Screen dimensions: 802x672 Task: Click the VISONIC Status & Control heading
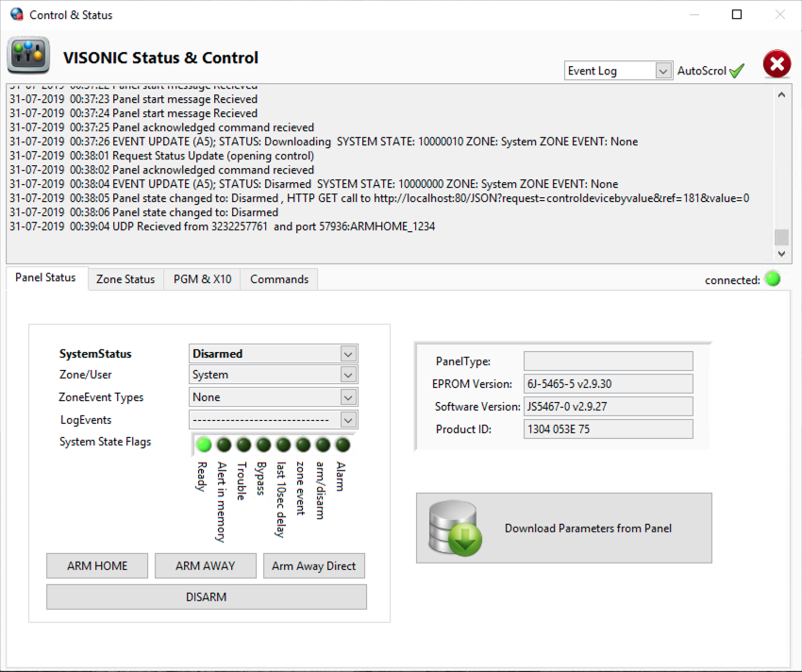[160, 58]
